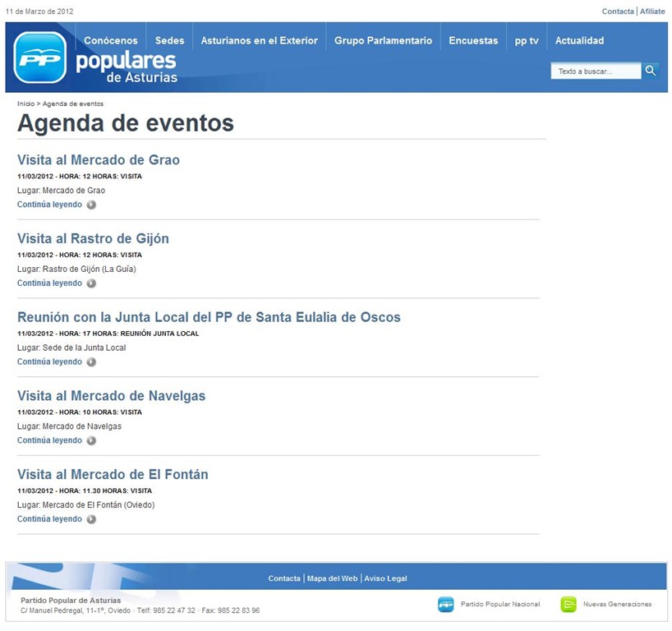Click the Nuevas Generaciones green icon
Image resolution: width=672 pixels, height=631 pixels.
point(568,605)
